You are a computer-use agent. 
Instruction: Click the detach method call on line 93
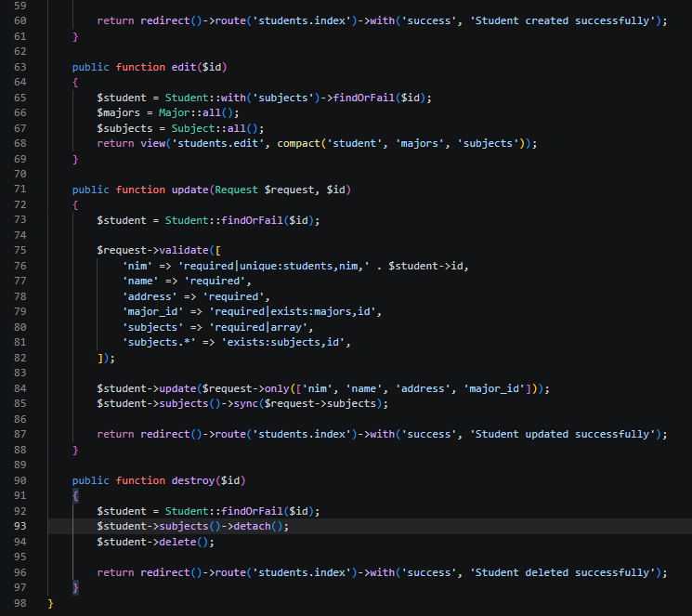(252, 527)
